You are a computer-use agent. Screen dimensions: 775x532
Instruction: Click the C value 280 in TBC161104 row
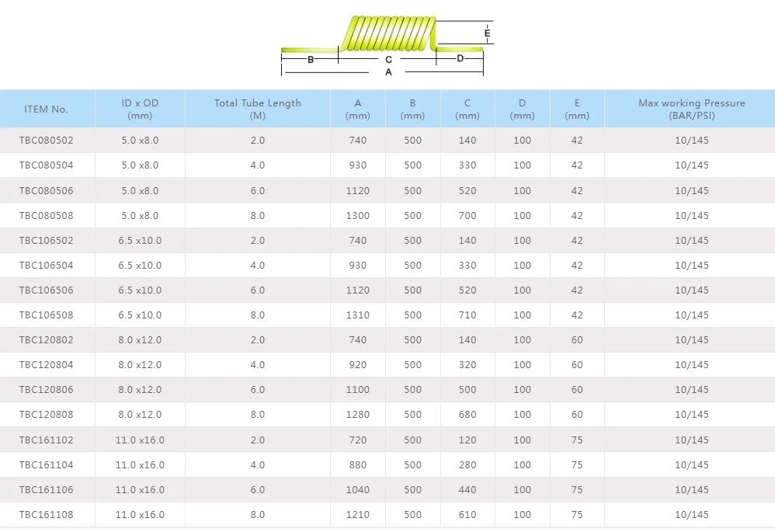[467, 464]
